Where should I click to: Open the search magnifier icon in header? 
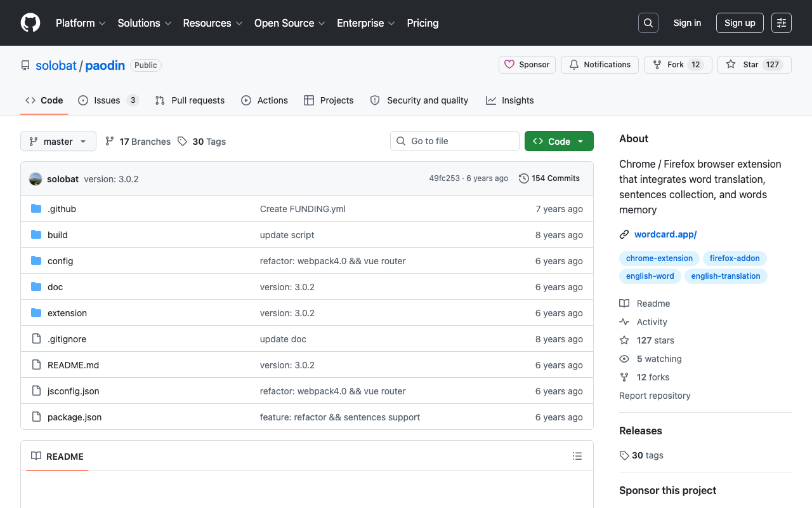(648, 23)
